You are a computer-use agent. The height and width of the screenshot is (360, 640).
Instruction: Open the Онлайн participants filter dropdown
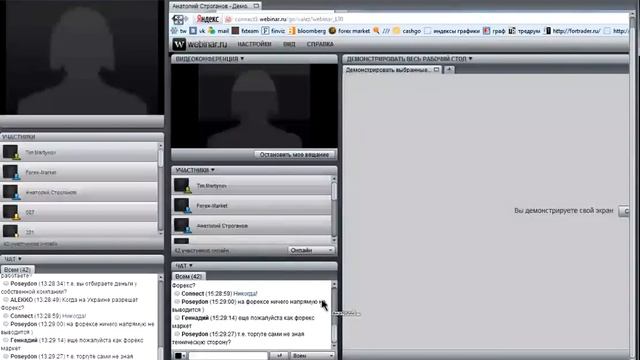[311, 250]
